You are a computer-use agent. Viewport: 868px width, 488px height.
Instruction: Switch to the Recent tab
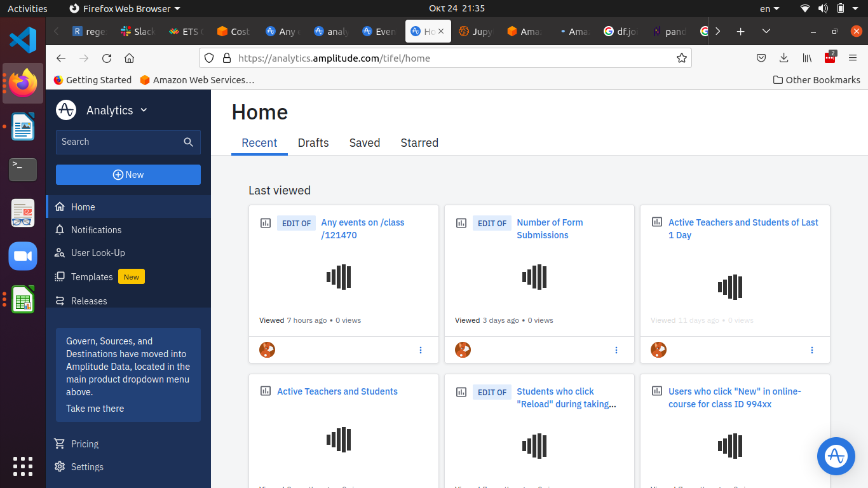coord(259,143)
